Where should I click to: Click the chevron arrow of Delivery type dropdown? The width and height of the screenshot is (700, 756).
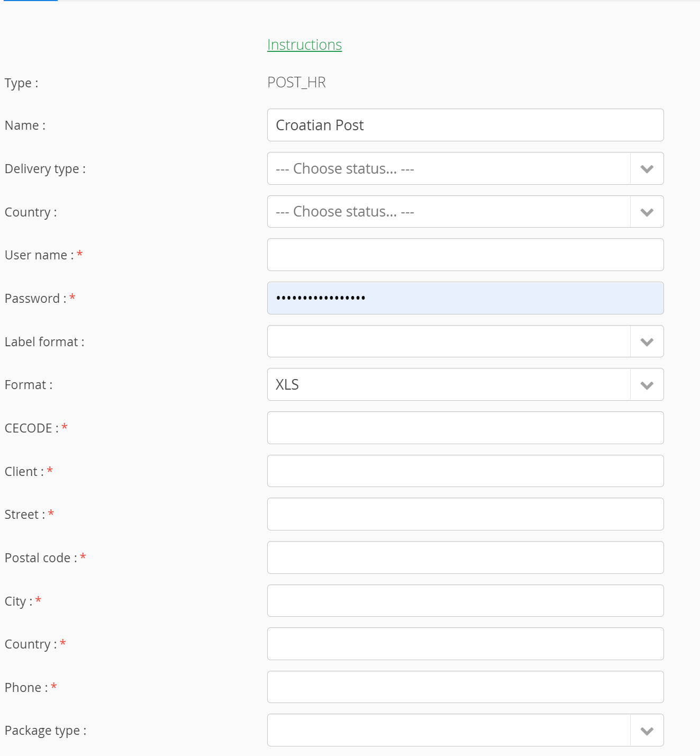647,169
